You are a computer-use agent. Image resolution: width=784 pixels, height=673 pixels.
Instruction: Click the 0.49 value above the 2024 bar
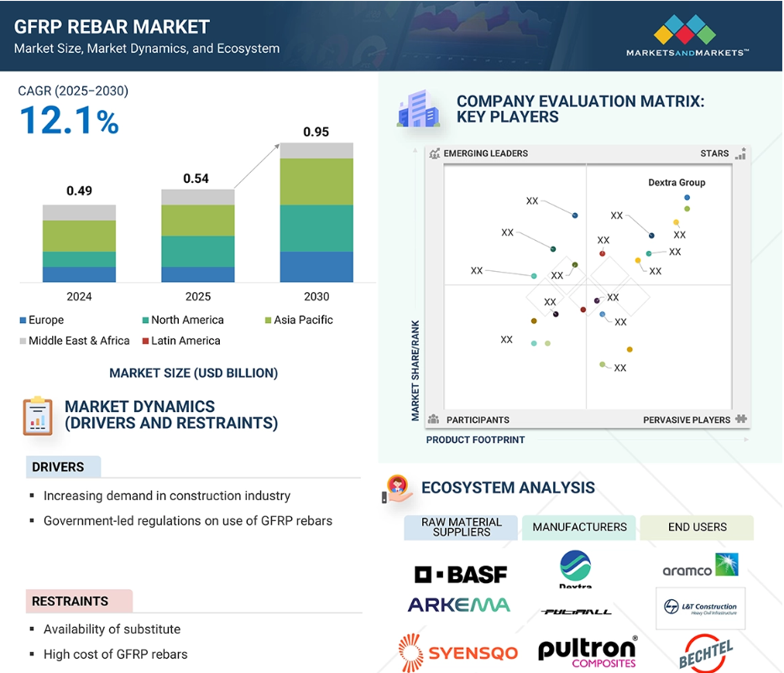pos(79,191)
